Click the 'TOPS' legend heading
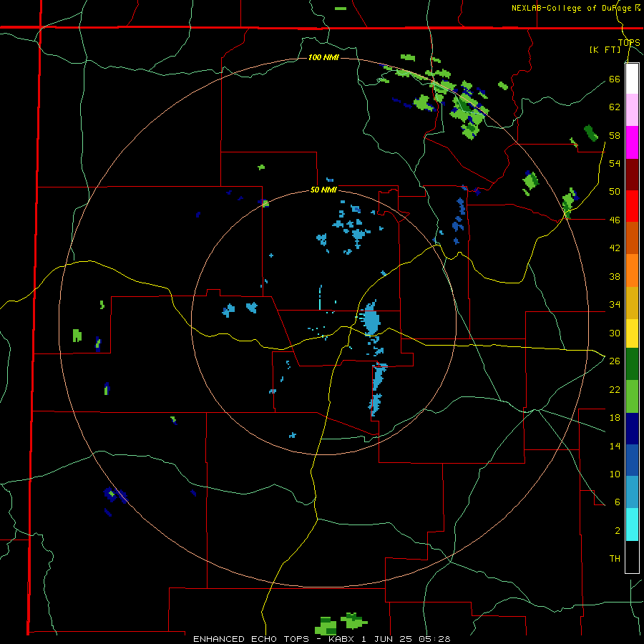The height and width of the screenshot is (644, 644). click(x=629, y=43)
